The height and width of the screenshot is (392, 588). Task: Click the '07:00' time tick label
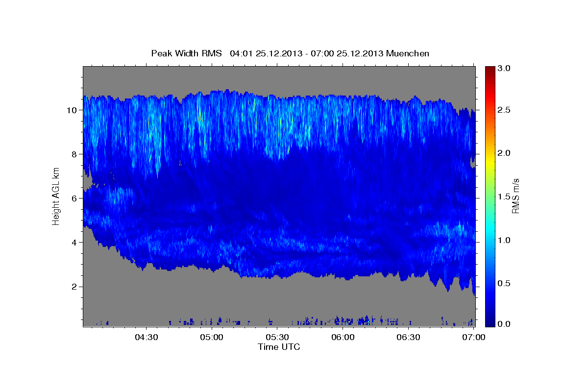point(474,337)
